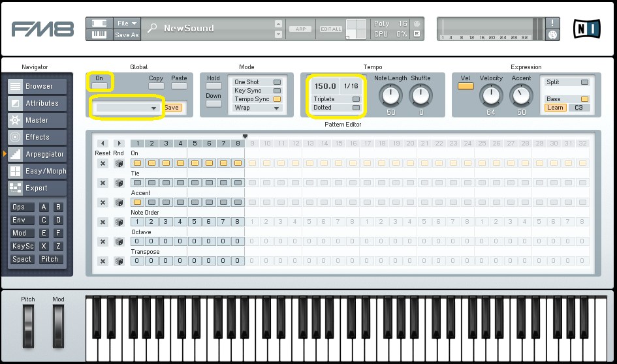Click the Randomize dice icon for On row

click(119, 163)
